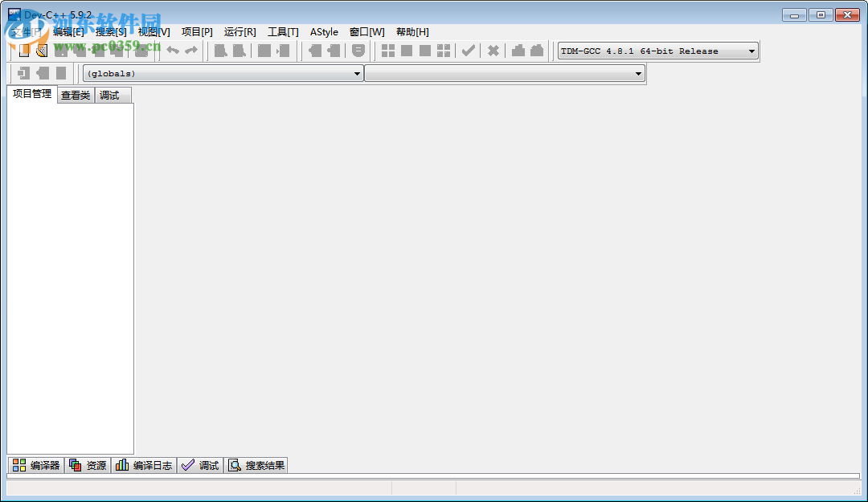Click the Undo arrow icon
Screen dimensions: 868x502
[170, 51]
